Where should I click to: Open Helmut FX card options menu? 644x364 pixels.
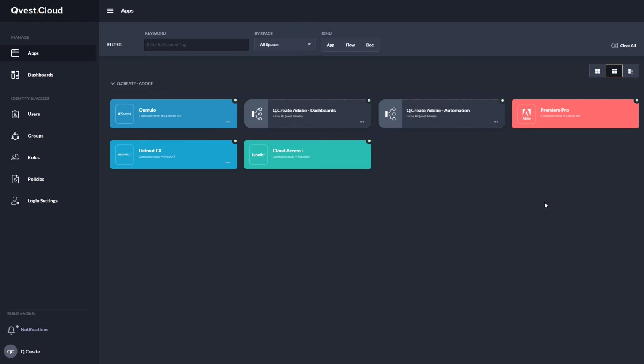(x=228, y=162)
